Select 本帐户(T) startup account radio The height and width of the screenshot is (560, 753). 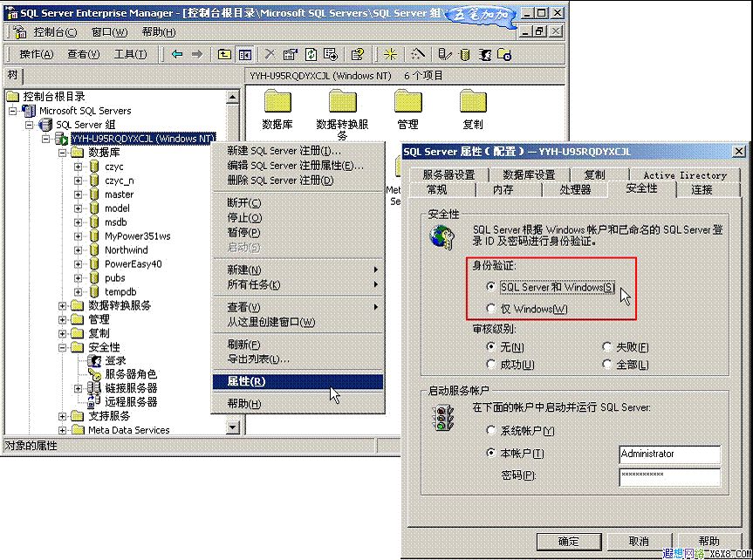(x=490, y=453)
